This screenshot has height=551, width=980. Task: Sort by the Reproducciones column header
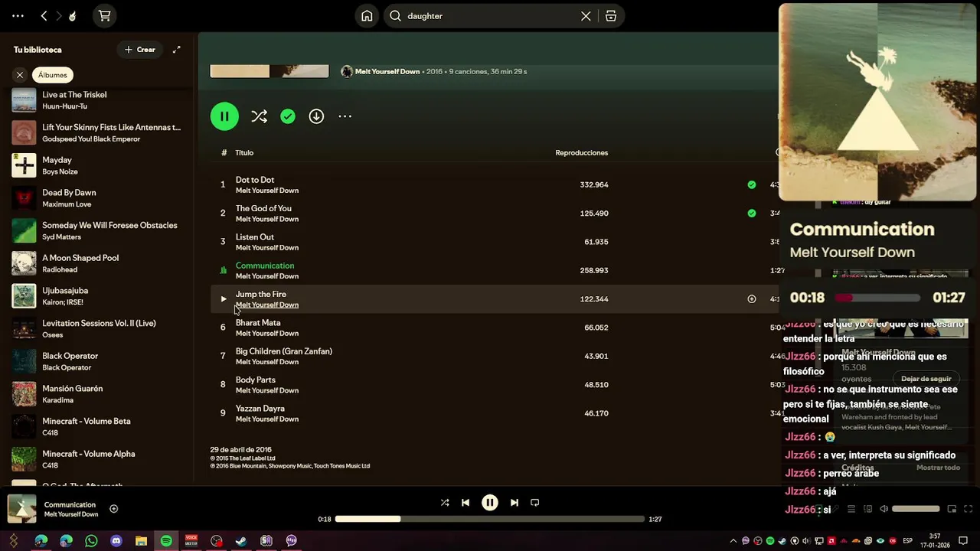[x=582, y=153]
